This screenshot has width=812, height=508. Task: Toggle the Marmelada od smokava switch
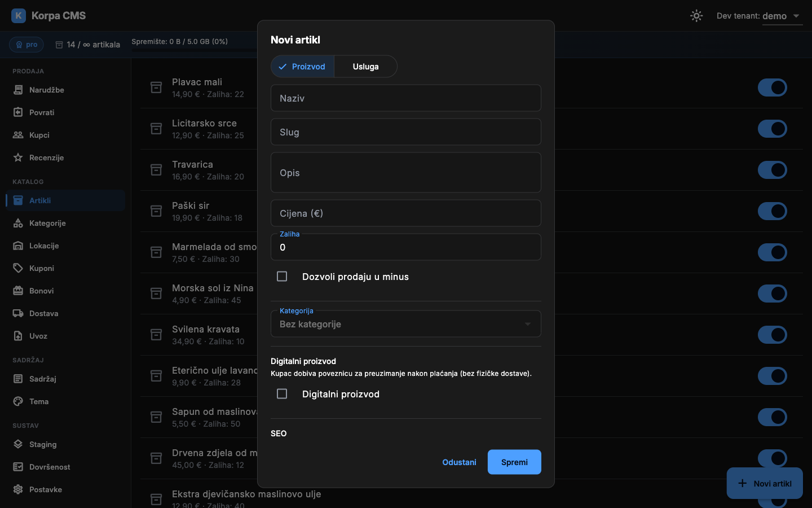773,252
